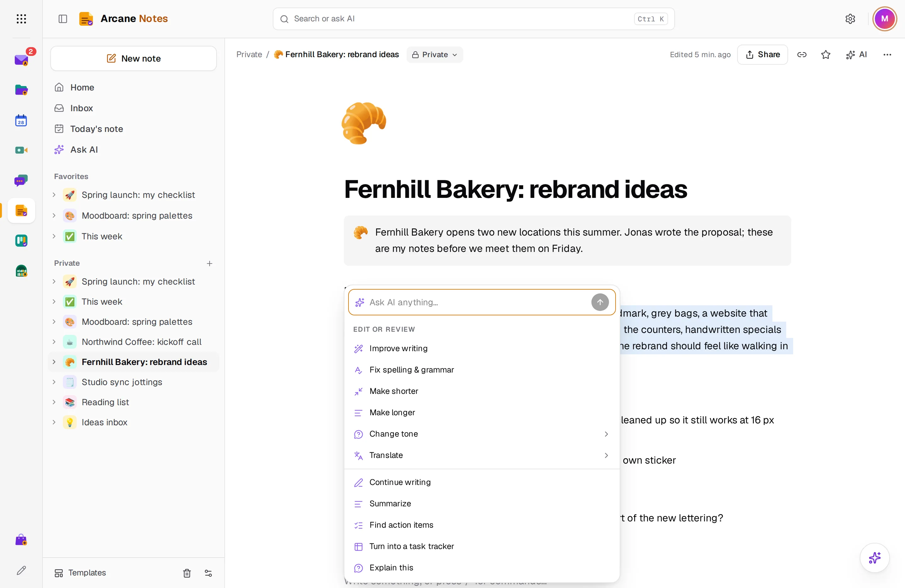The width and height of the screenshot is (905, 588).
Task: Expand Ideas inbox tree item
Action: point(54,422)
